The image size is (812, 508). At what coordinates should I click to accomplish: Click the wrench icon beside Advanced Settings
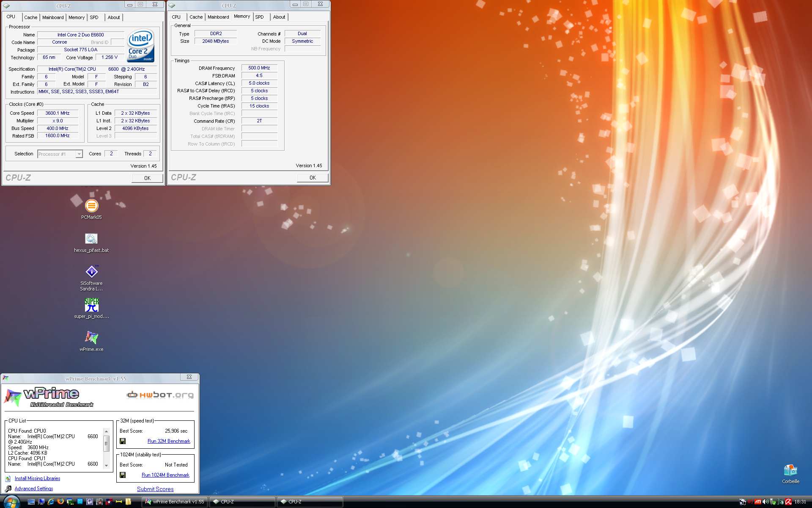(8, 489)
